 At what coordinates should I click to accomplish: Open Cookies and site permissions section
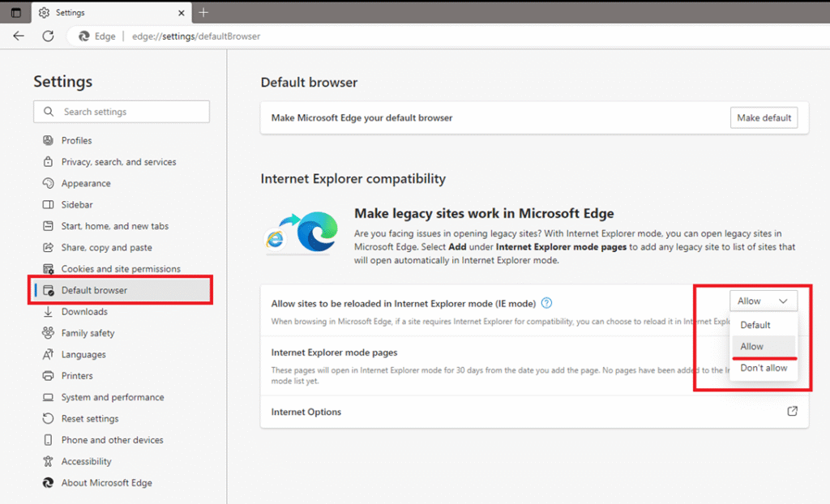[121, 269]
